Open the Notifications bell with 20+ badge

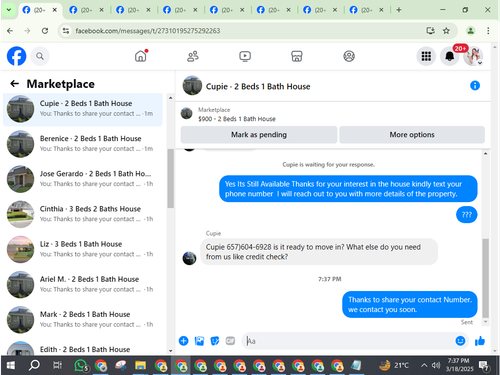point(450,56)
